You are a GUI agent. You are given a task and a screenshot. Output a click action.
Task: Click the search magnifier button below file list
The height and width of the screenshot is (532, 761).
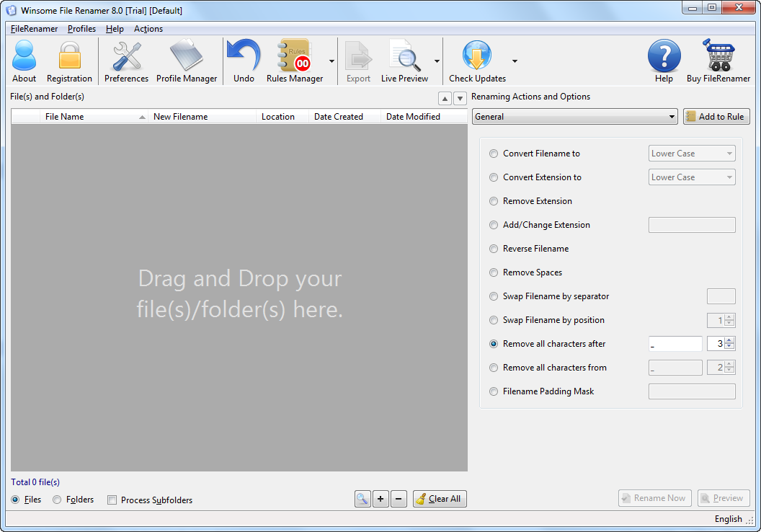pos(362,499)
